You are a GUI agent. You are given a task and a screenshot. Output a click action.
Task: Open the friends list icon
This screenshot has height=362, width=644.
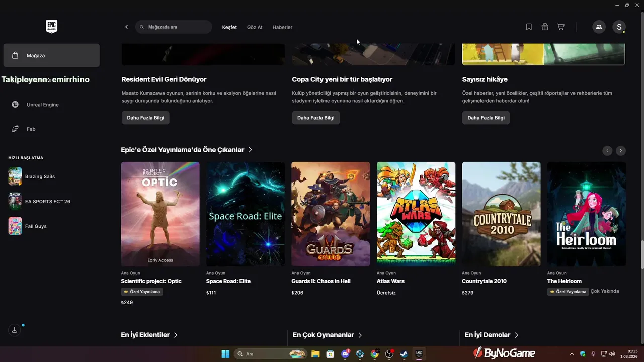tap(599, 27)
